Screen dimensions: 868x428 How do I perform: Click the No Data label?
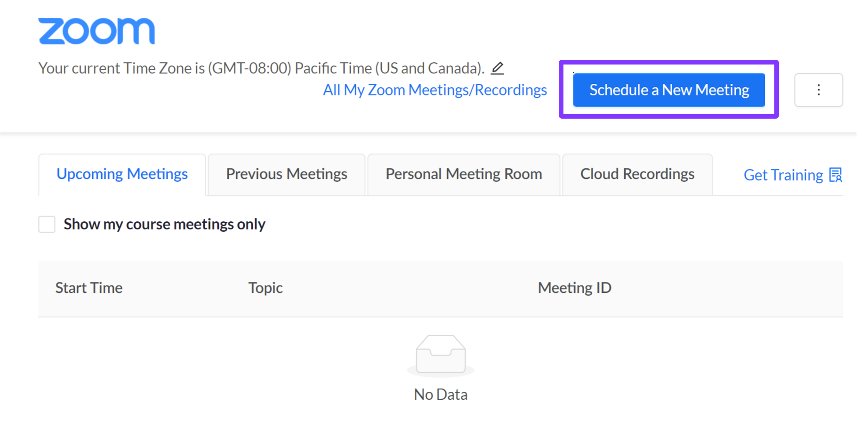440,394
